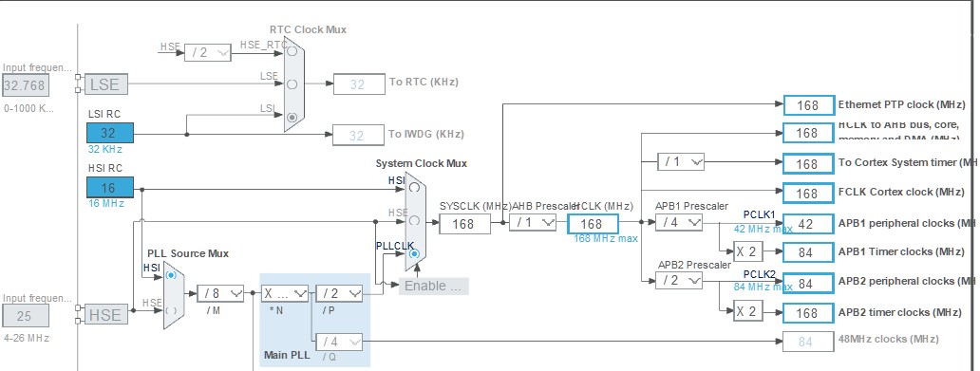Screen dimensions: 980x371
Task: Click the HCLK (MHz) value field
Action: [x=593, y=224]
